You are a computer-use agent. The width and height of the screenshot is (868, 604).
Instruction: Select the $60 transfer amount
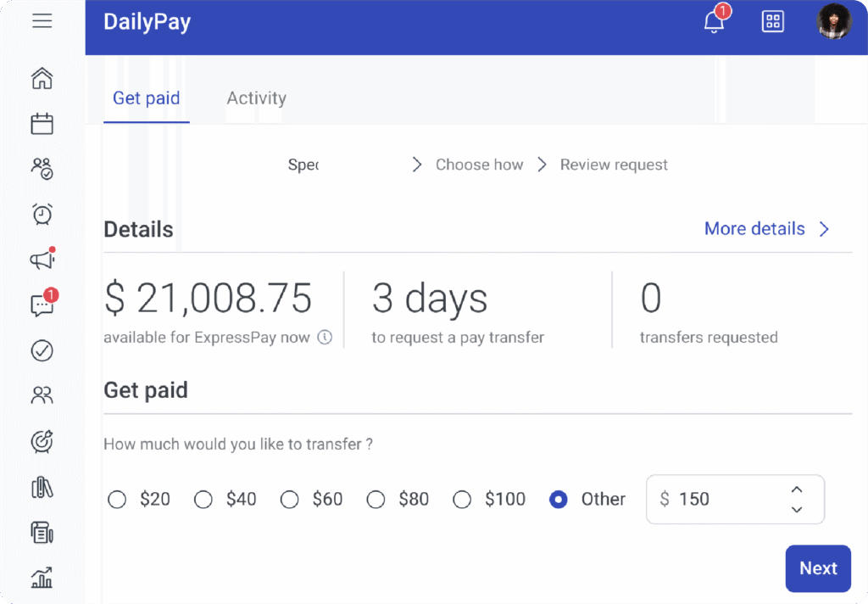coord(290,500)
